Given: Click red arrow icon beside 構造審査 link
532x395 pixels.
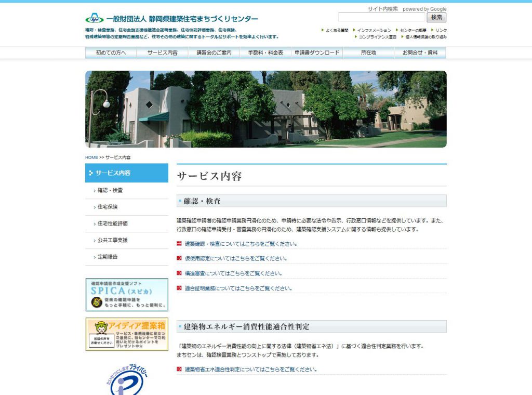Looking at the screenshot, I should point(179,273).
